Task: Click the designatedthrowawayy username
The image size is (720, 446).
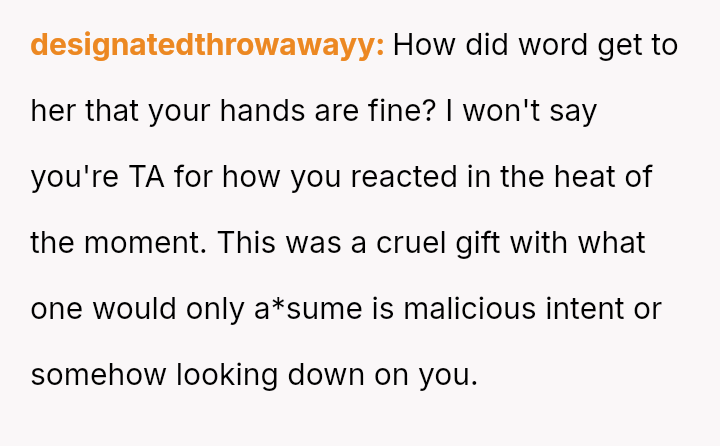Action: click(x=207, y=45)
